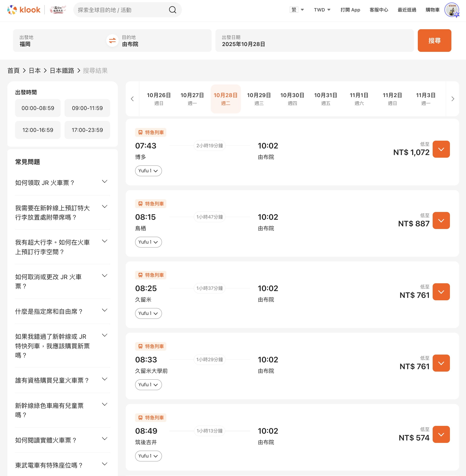The width and height of the screenshot is (466, 476).
Task: Click the right arrow on the date carousel
Action: click(453, 99)
